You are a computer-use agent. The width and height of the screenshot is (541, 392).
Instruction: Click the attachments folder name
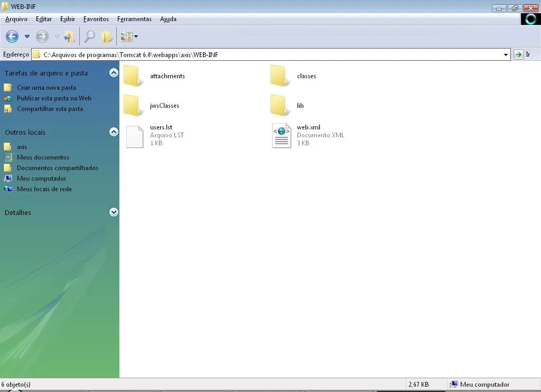(167, 76)
